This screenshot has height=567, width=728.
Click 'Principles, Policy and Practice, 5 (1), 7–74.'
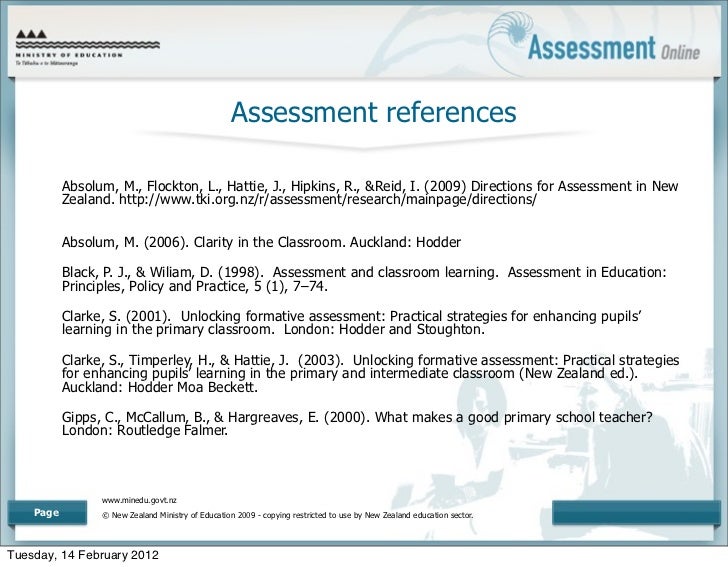(195, 286)
